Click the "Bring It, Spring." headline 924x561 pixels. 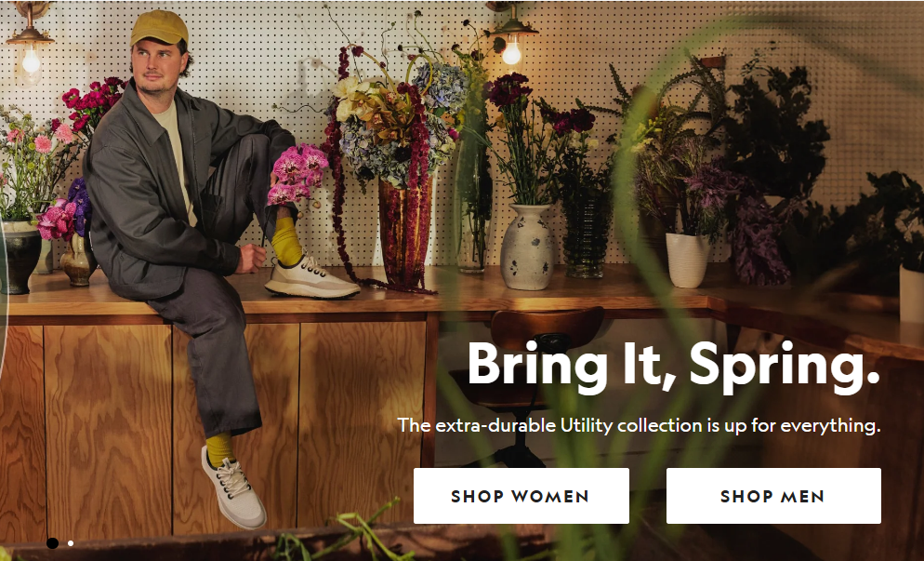673,366
